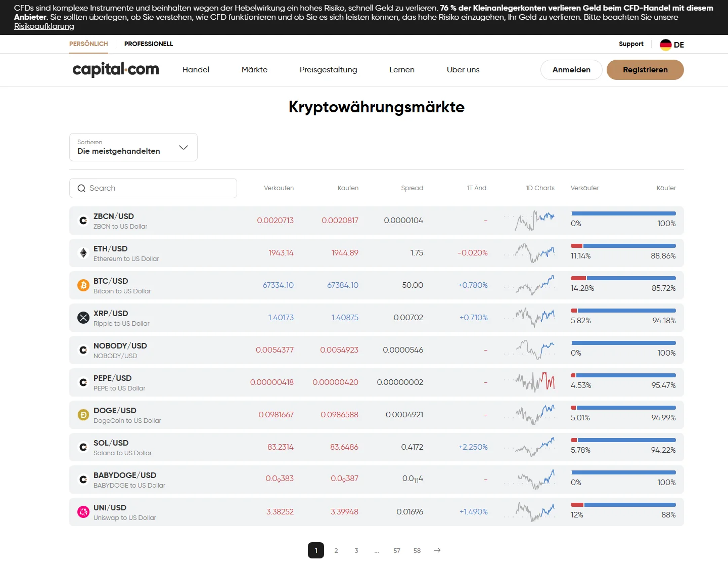This screenshot has height=566, width=728.
Task: Click the BABYDOGE/USD pair name
Action: click(125, 475)
